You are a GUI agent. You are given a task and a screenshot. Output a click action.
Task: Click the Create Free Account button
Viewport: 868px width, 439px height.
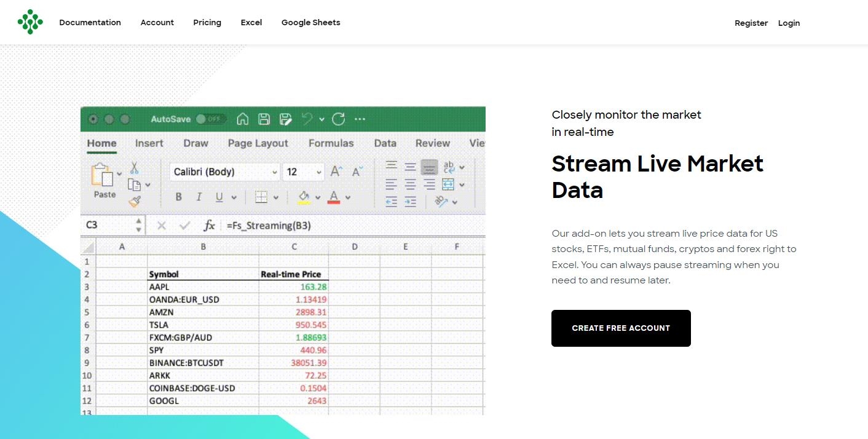621,328
